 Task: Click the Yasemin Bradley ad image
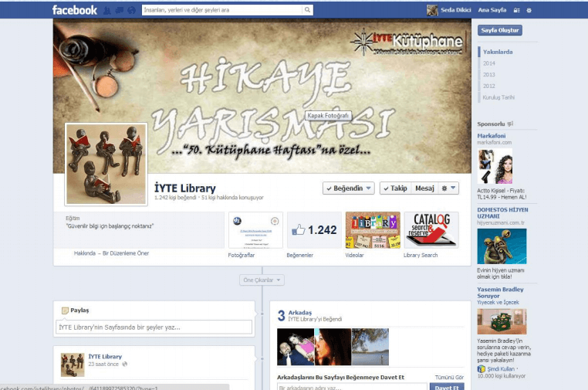pos(502,321)
